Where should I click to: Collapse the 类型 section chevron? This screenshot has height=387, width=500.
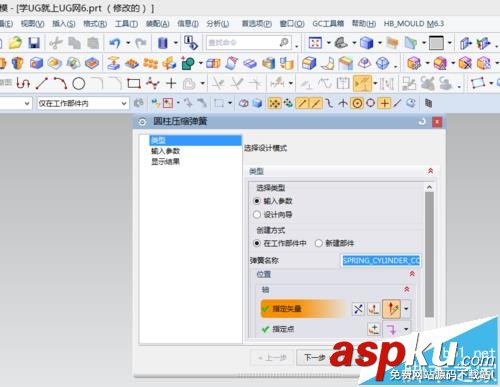pos(430,171)
